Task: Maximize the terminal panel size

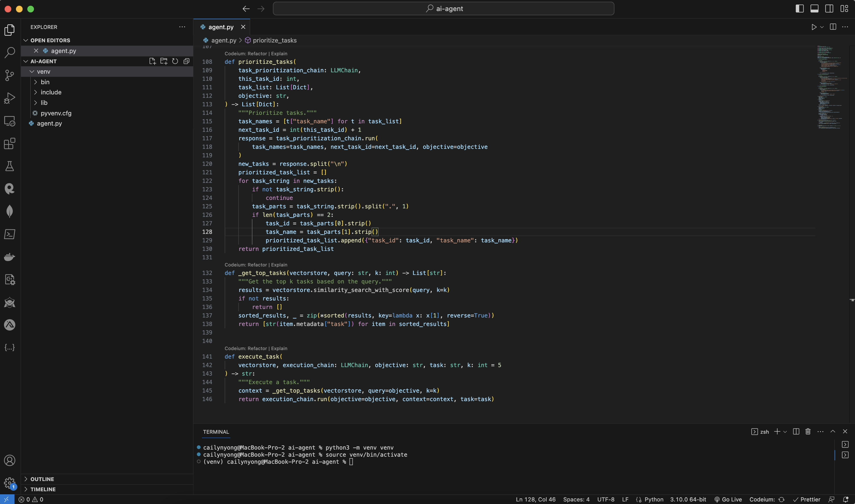Action: click(833, 431)
